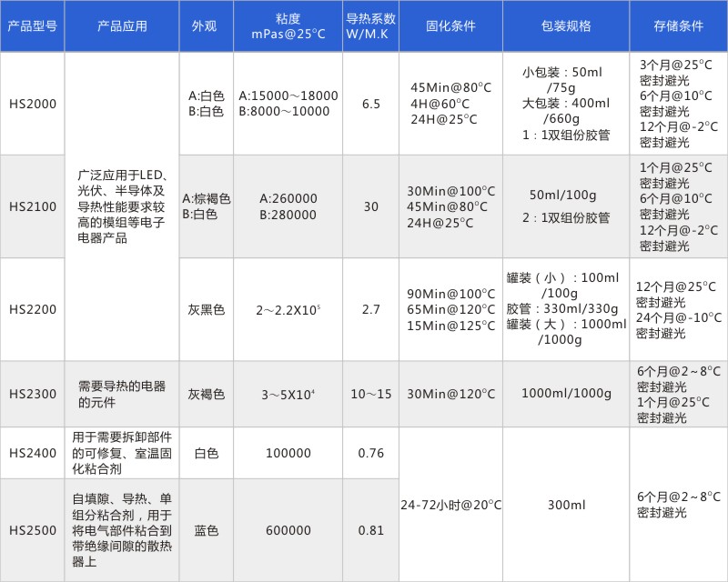The height and width of the screenshot is (582, 728).
Task: Select the HS2100 row label
Action: coord(32,206)
